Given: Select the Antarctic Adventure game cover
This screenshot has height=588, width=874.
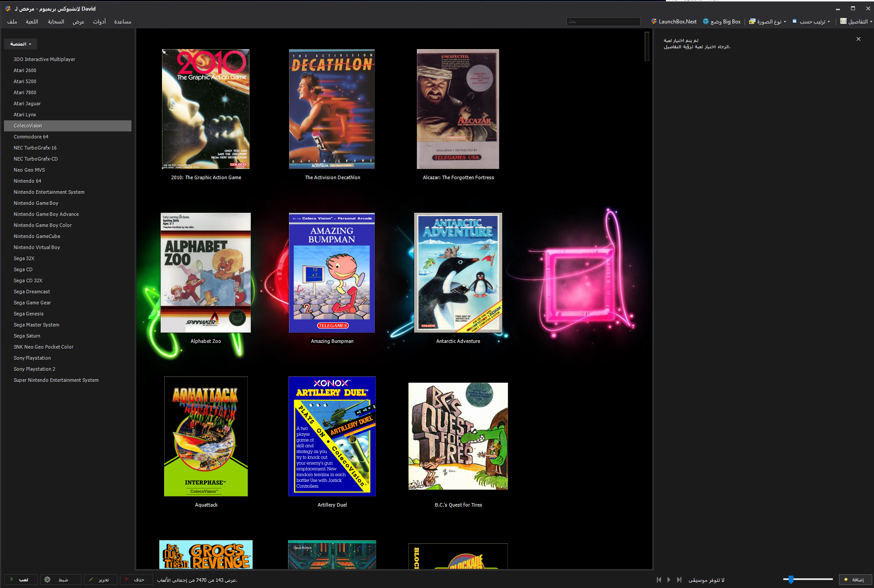Looking at the screenshot, I should point(458,273).
